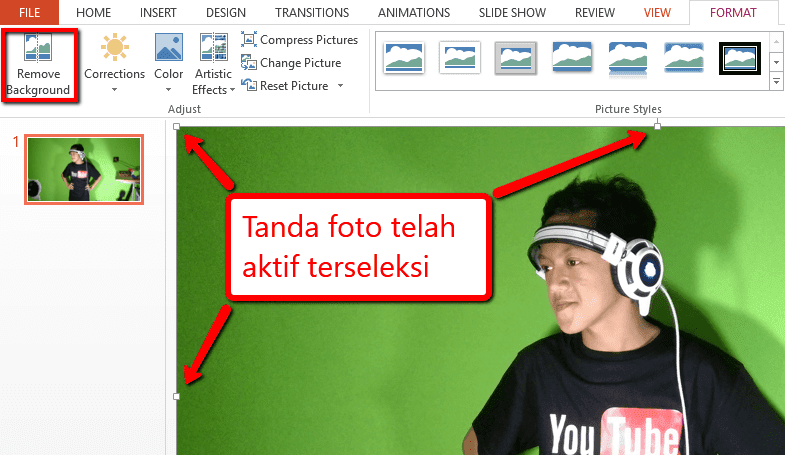This screenshot has height=455, width=785.
Task: Click the Change Picture icon
Action: coord(249,63)
